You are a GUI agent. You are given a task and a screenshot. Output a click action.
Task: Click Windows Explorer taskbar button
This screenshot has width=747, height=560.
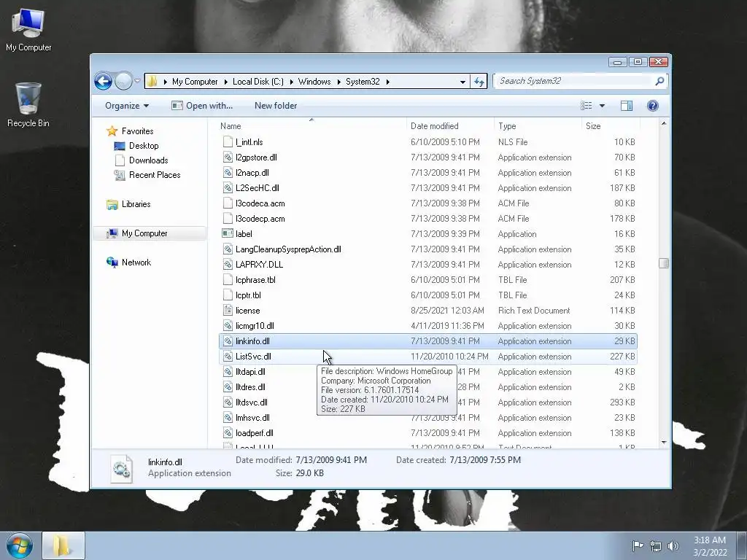63,545
